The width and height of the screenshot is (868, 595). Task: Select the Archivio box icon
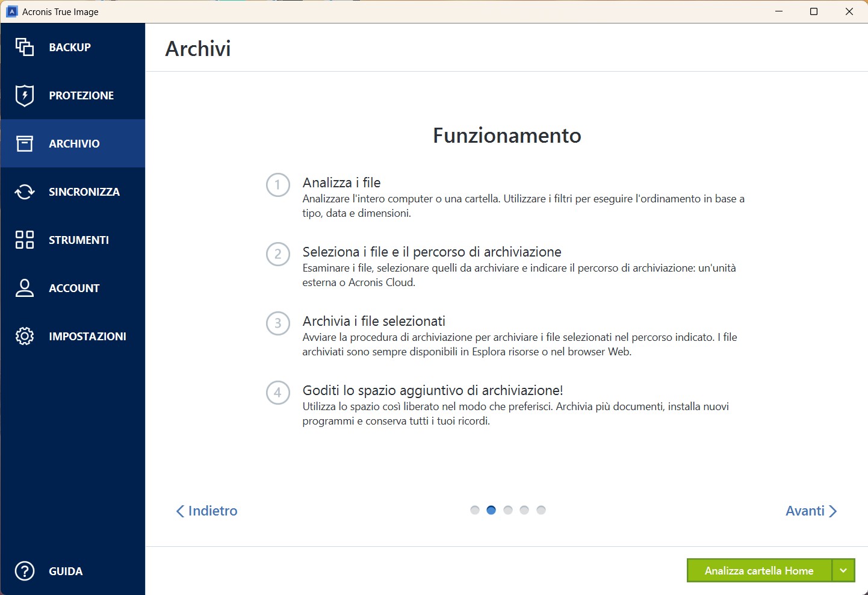pos(25,143)
